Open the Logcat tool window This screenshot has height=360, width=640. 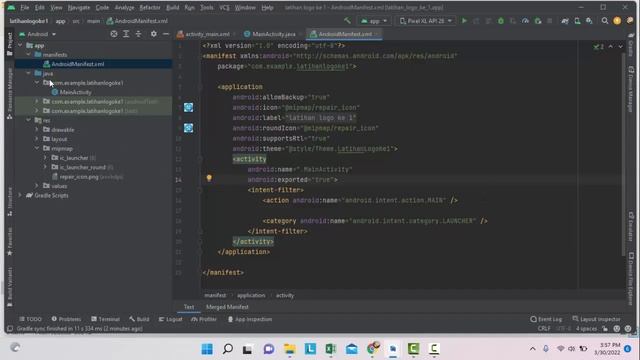tap(170, 319)
